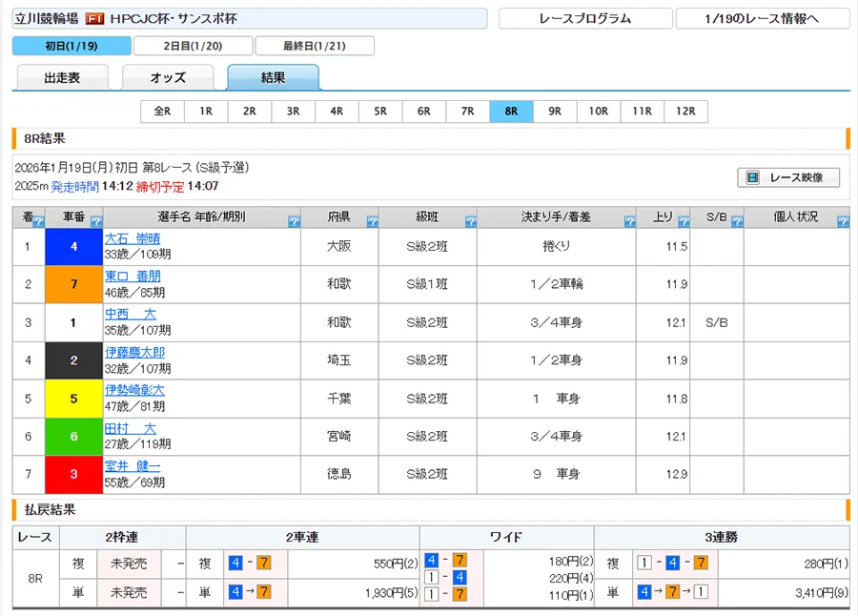
Task: Switch to the オッズ tab
Action: click(168, 78)
